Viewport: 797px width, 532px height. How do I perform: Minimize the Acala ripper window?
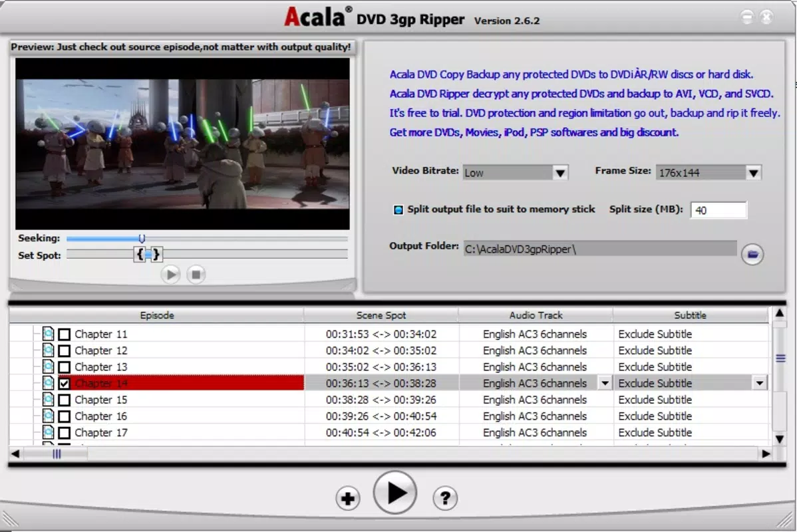(747, 17)
